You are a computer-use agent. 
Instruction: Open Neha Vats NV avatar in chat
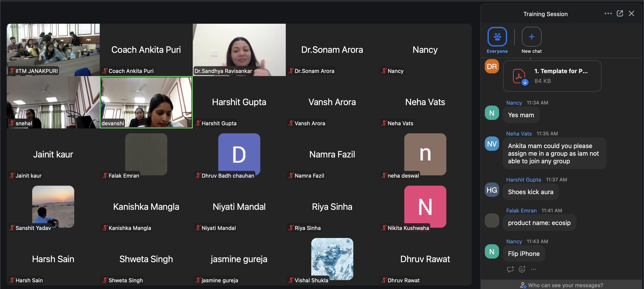(x=491, y=144)
